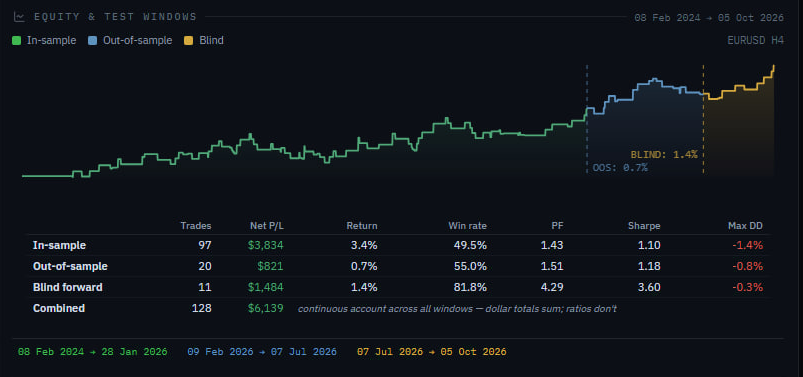Click the PF column header
Image resolution: width=803 pixels, height=377 pixels.
[x=557, y=226]
